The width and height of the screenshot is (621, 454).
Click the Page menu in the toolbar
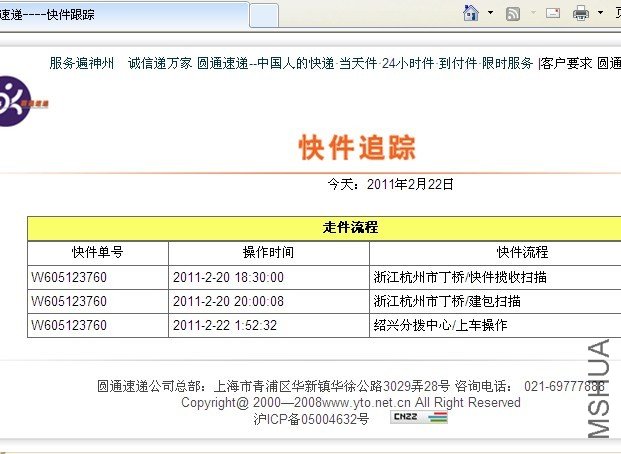(614, 14)
